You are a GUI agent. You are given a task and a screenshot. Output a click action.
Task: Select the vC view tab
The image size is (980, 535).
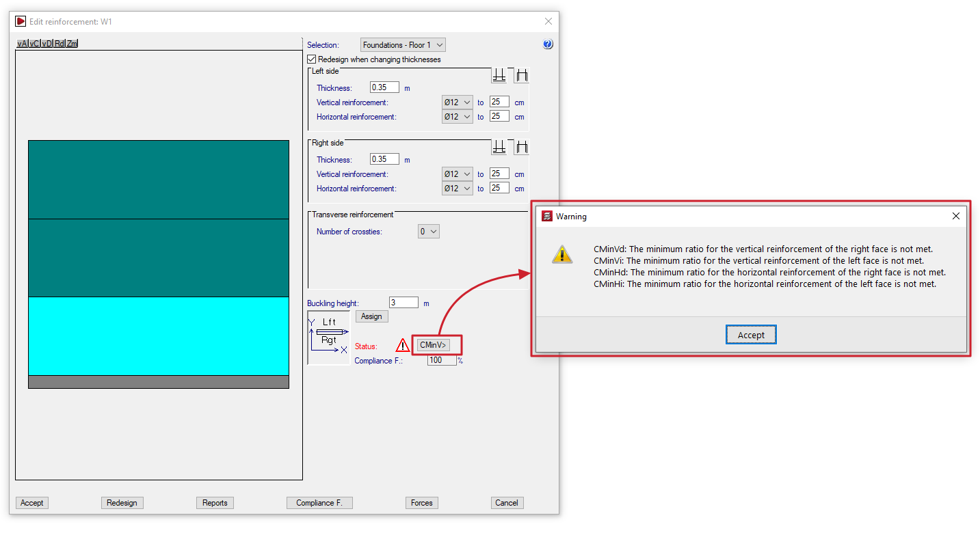34,44
